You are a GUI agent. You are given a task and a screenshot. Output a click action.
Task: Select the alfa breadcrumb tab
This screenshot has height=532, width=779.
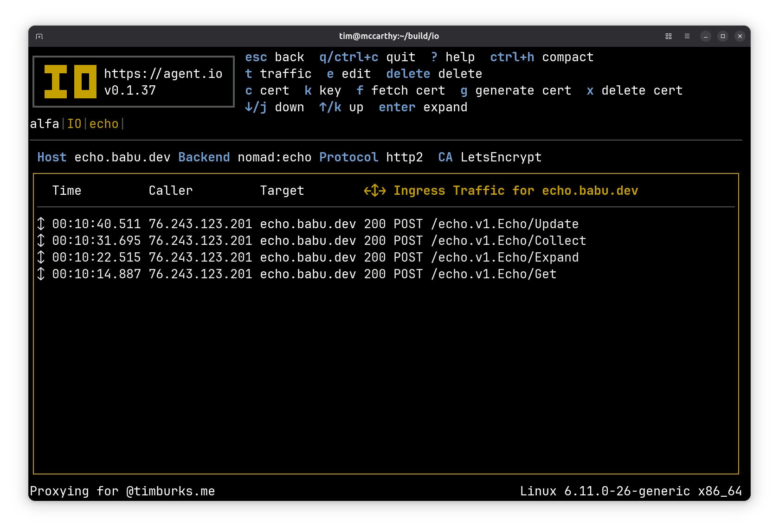pos(45,124)
